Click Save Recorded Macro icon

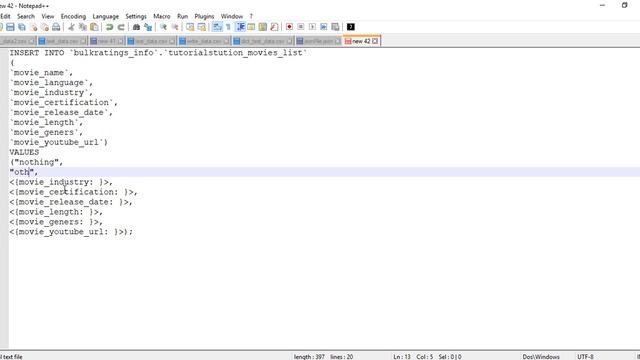point(335,27)
